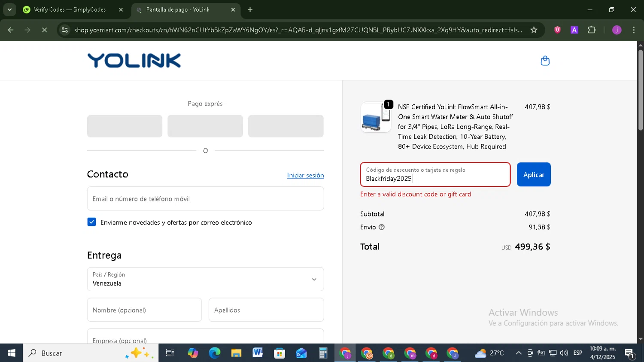644x362 pixels.
Task: Click the Empresa (opcional) field
Action: [x=205, y=336]
